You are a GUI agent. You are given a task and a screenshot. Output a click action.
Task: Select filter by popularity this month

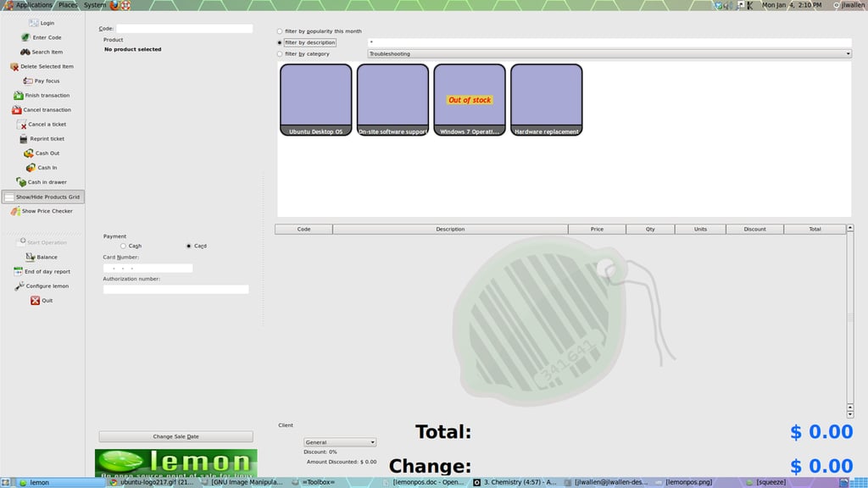pos(280,31)
